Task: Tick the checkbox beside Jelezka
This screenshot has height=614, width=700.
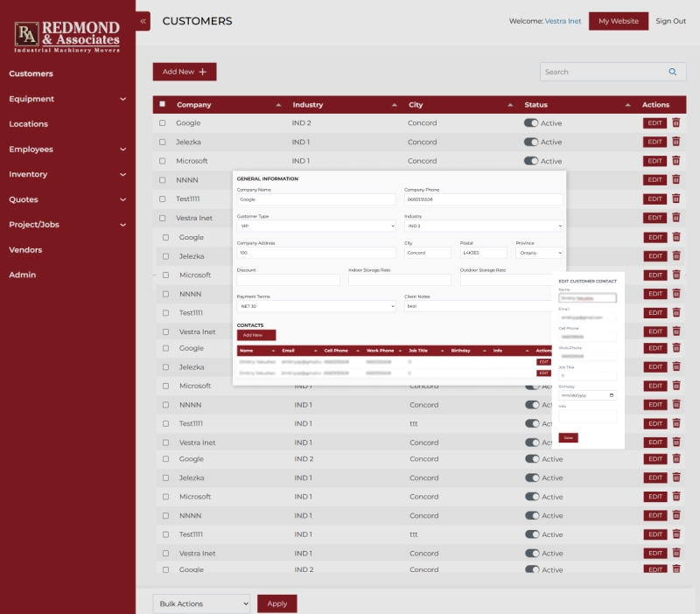Action: 162,142
